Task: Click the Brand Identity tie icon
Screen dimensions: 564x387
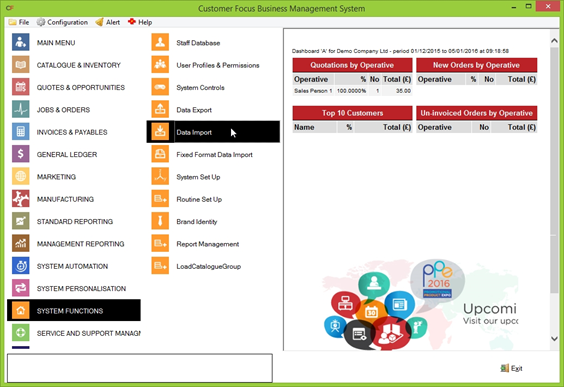Action: 160,221
